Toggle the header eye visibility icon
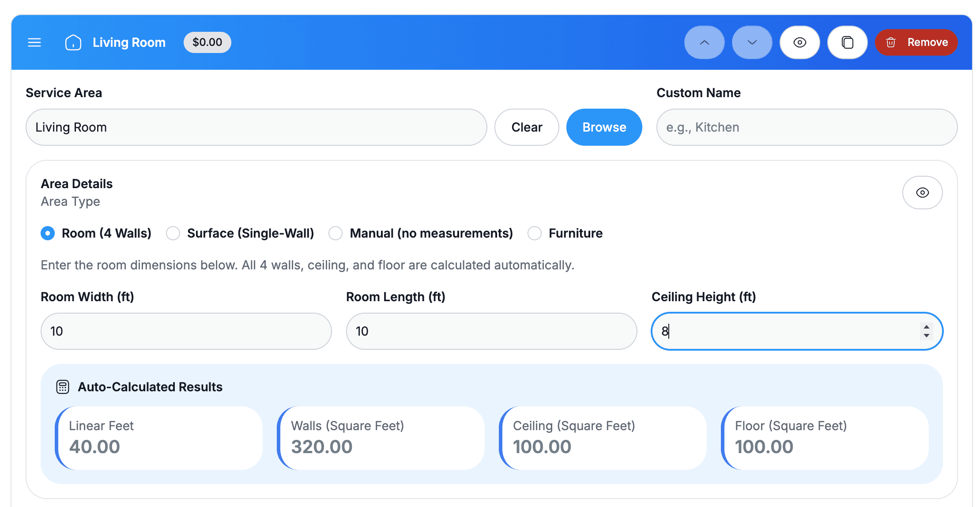Screen dimensions: 980x507 799,42
